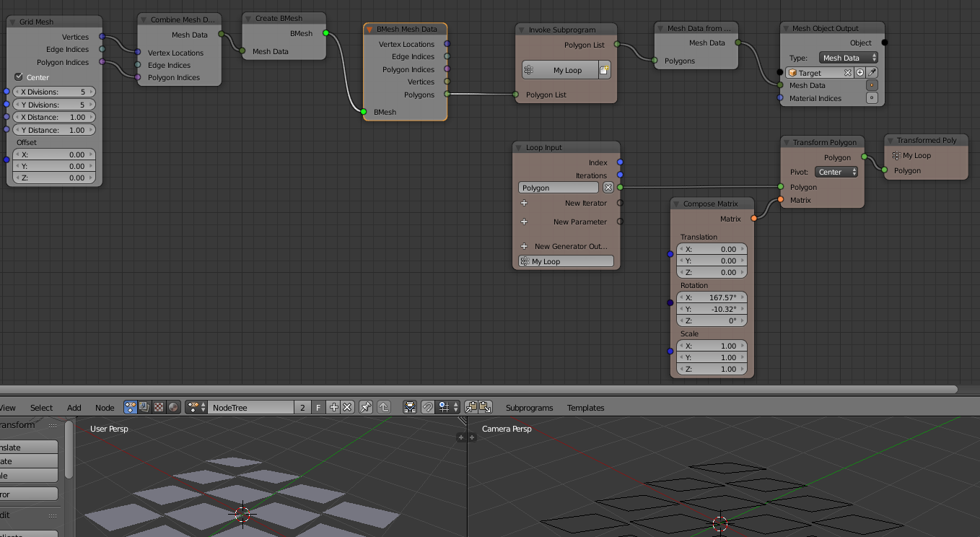Image resolution: width=980 pixels, height=537 pixels.
Task: Open the Templates menu
Action: click(585, 408)
